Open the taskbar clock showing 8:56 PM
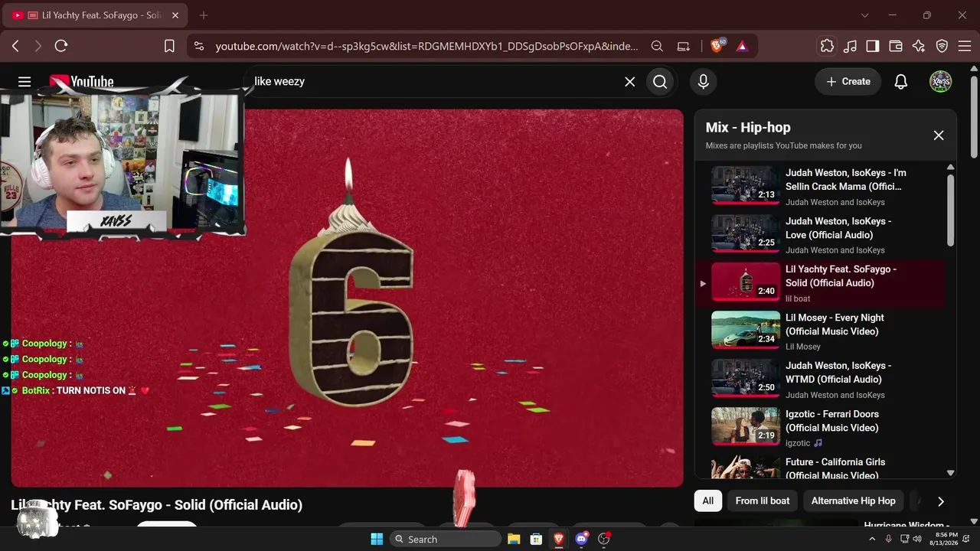 [x=946, y=539]
